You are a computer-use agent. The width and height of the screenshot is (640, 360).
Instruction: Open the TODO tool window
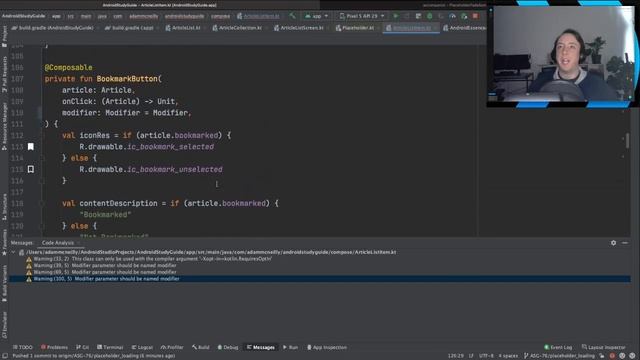click(22, 347)
